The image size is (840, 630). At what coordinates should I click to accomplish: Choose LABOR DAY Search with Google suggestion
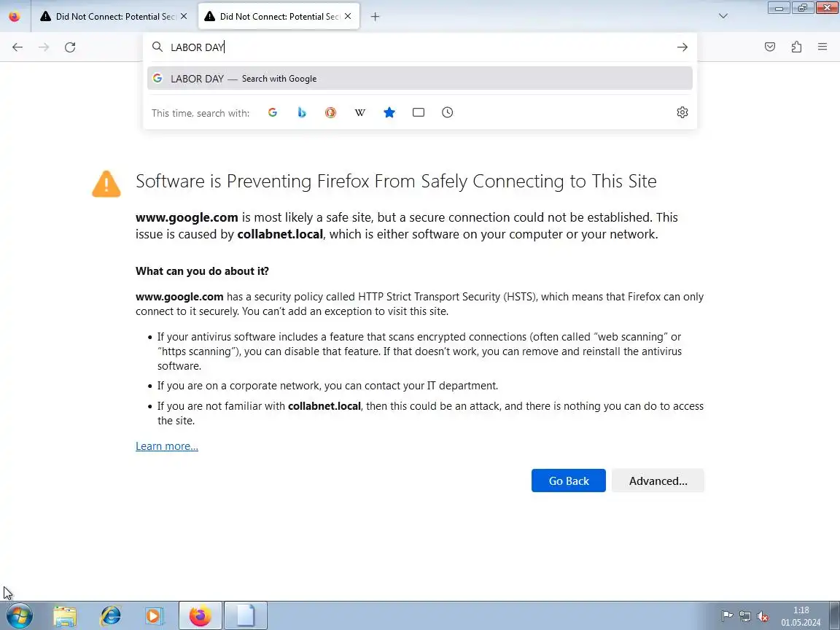(419, 78)
